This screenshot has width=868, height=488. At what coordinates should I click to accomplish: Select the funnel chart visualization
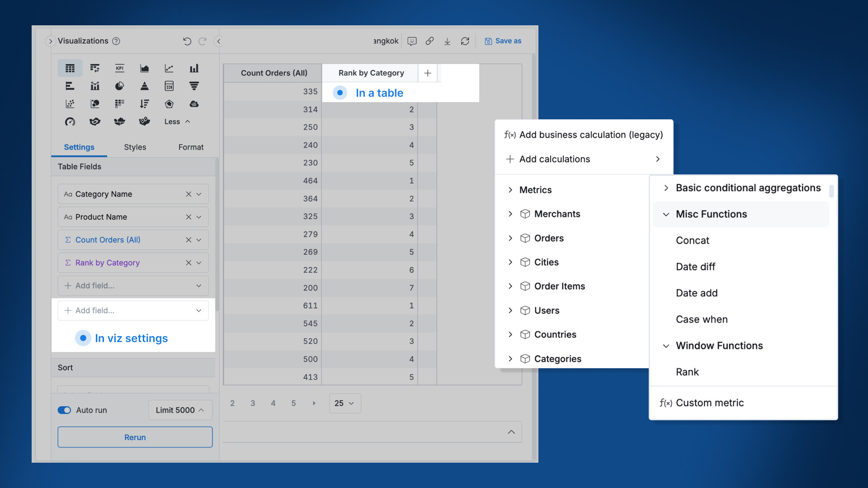(194, 86)
